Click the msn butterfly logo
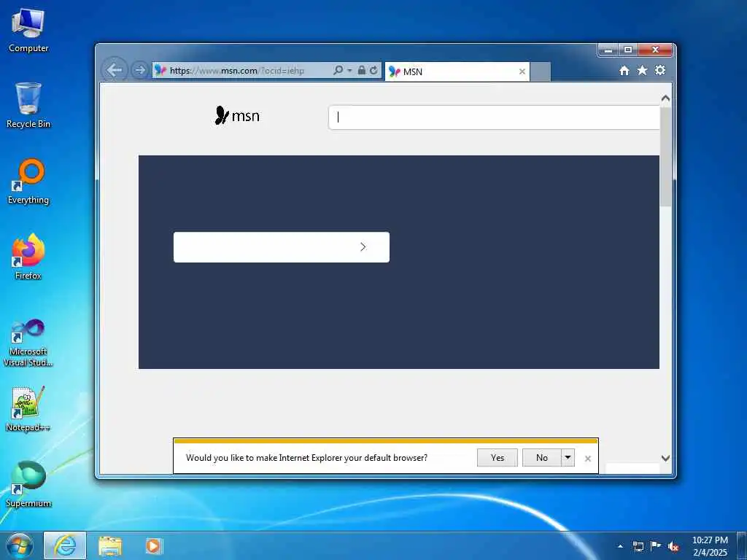The image size is (747, 560). click(x=237, y=116)
